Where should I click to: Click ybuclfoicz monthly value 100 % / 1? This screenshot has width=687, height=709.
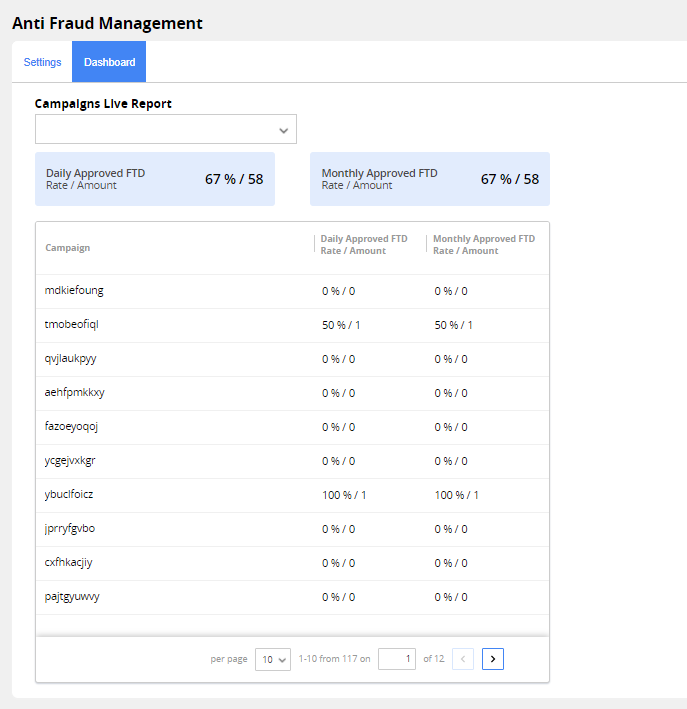456,495
